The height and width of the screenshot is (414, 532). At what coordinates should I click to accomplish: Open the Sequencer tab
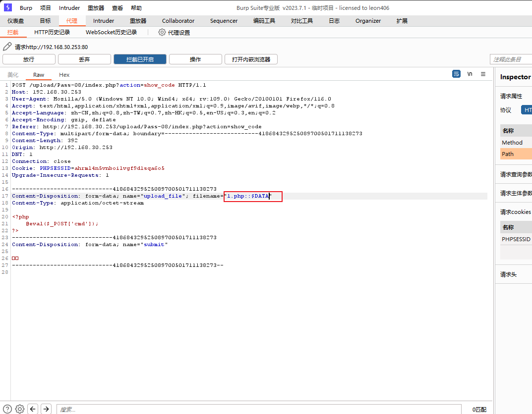pos(224,21)
